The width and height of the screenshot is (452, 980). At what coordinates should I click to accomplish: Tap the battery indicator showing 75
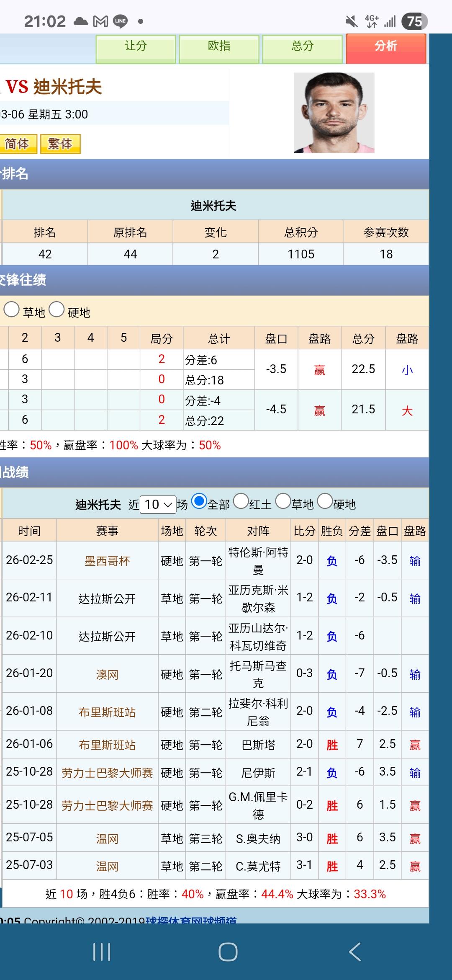[414, 21]
